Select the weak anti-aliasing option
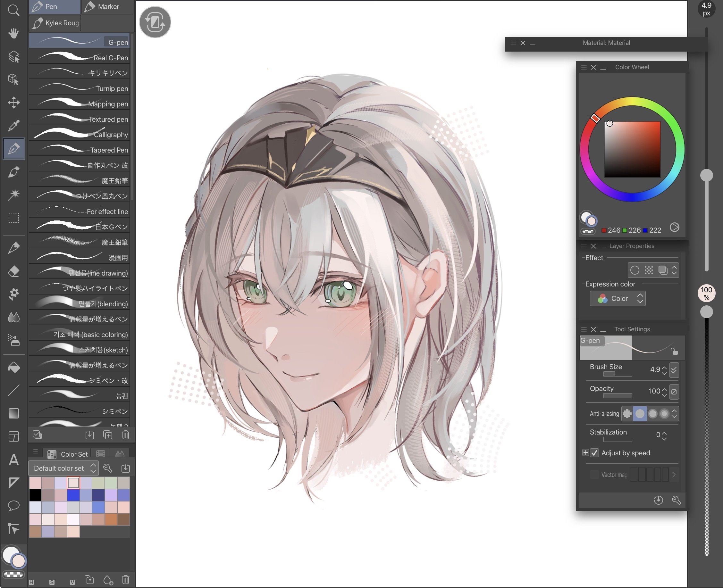The image size is (723, 588). coord(640,414)
